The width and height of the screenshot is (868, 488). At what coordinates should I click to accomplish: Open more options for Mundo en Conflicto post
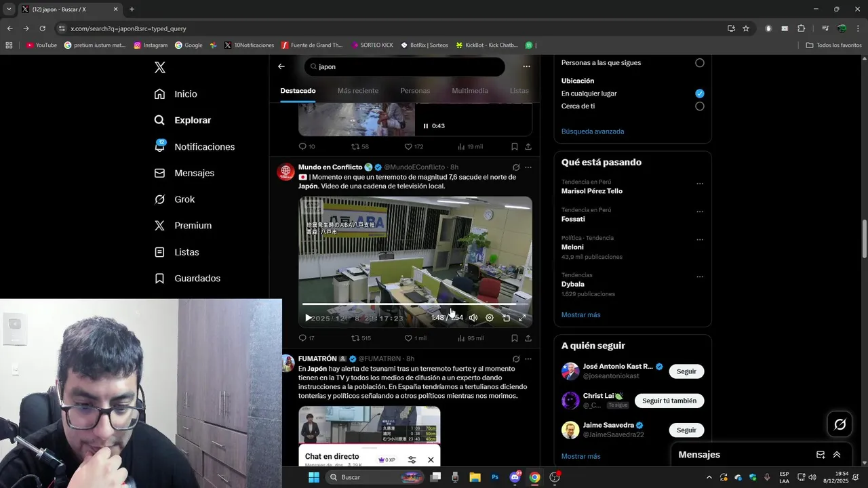[528, 167]
